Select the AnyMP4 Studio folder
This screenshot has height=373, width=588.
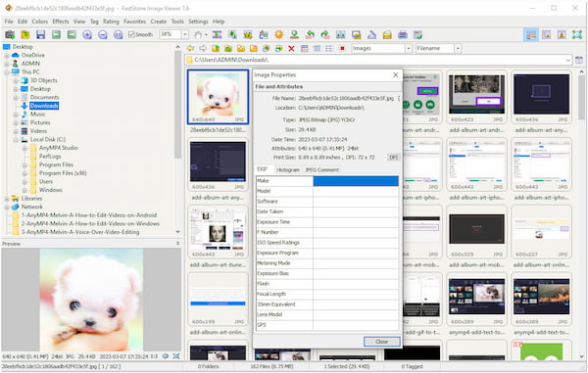[x=58, y=148]
